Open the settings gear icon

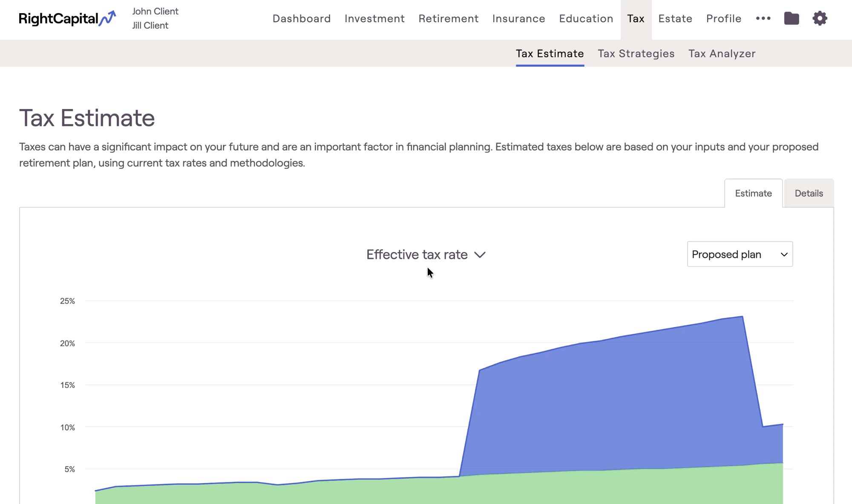(819, 18)
